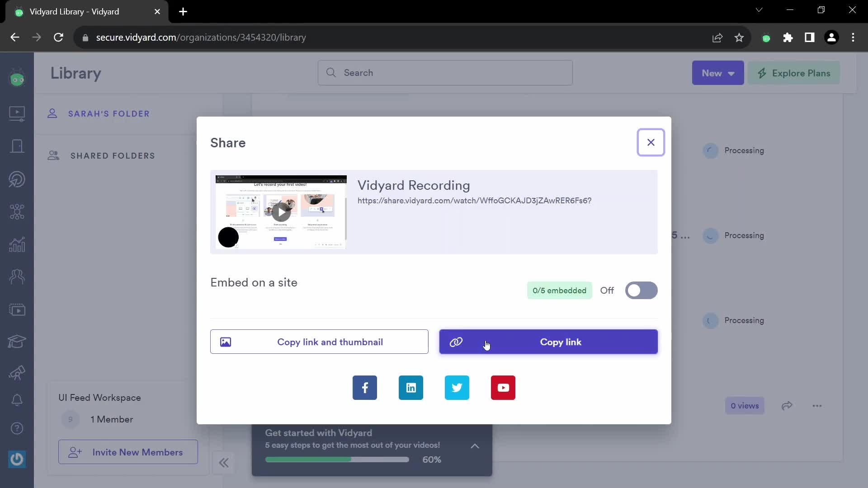This screenshot has width=868, height=488.
Task: Open the video player sidebar icon
Action: tap(17, 310)
